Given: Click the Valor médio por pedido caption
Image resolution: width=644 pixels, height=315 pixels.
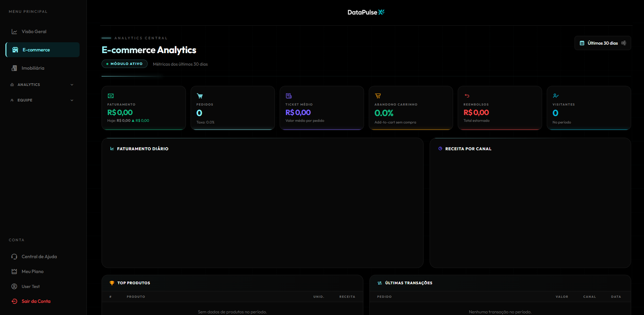Looking at the screenshot, I should point(305,121).
